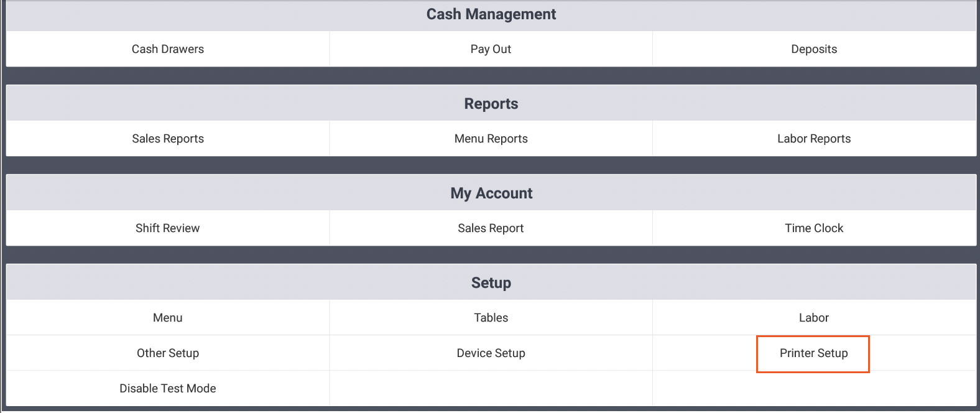Open Sales Reports under Reports section

[168, 139]
